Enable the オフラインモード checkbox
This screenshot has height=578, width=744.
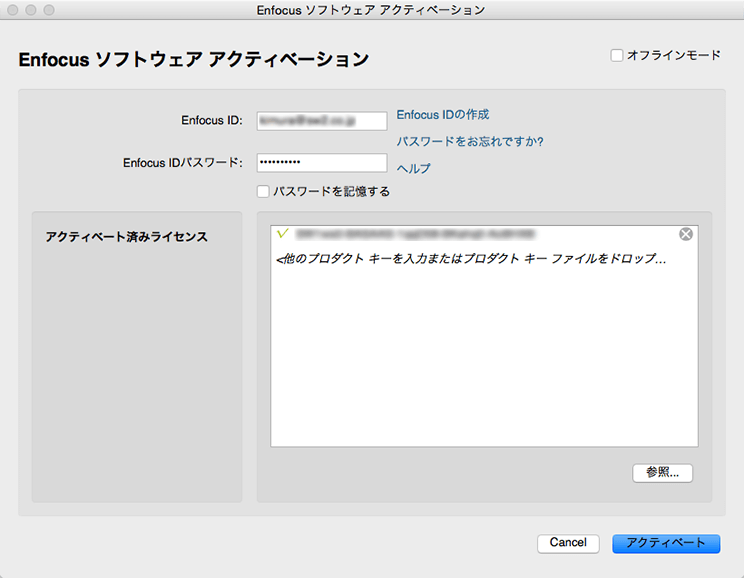click(x=617, y=55)
